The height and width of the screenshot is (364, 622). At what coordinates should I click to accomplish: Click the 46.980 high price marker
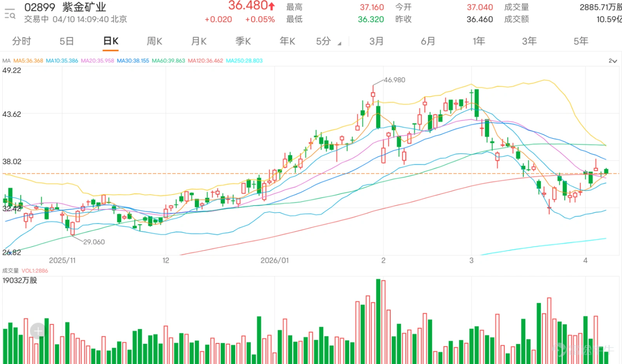pos(394,80)
